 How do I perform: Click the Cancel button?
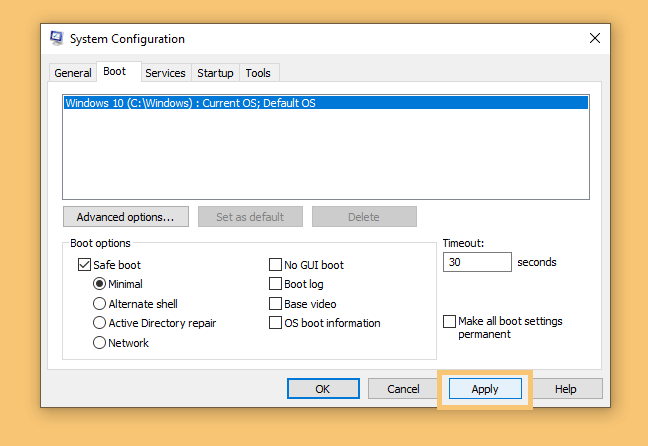pyautogui.click(x=403, y=389)
